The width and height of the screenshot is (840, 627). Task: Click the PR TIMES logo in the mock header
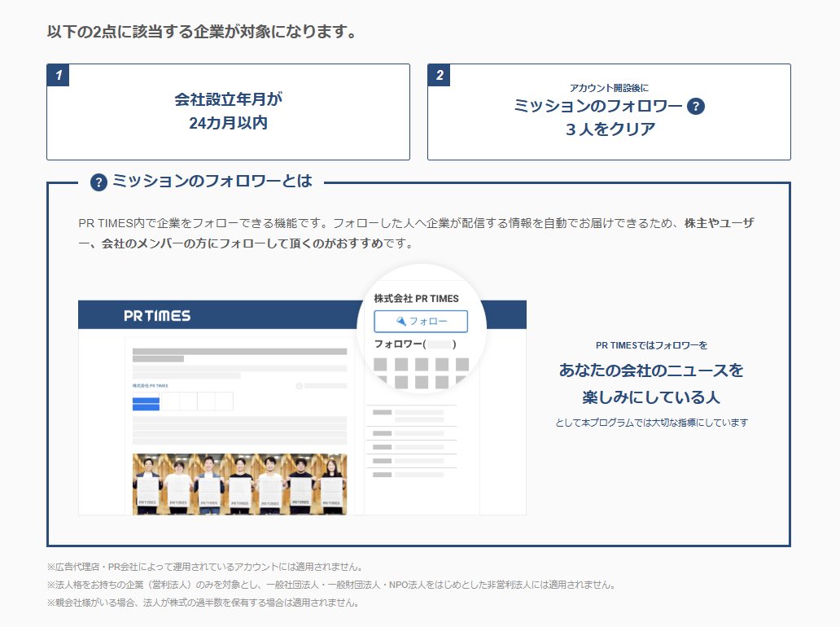click(x=157, y=316)
